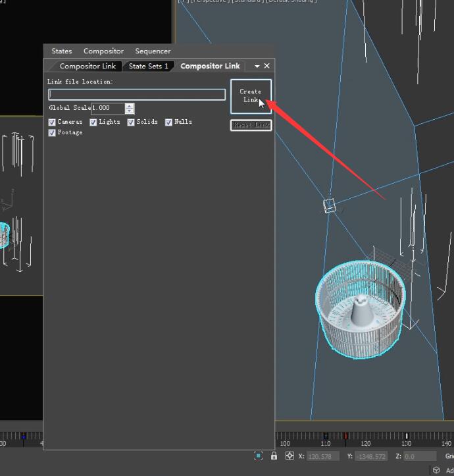Click the cube icon next to Add
This screenshot has width=454, height=476.
(436, 470)
